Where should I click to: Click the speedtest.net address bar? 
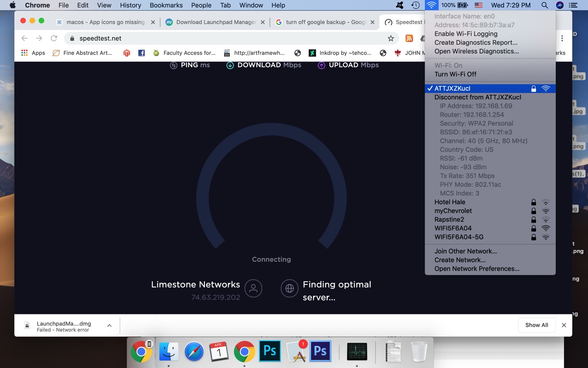click(231, 38)
